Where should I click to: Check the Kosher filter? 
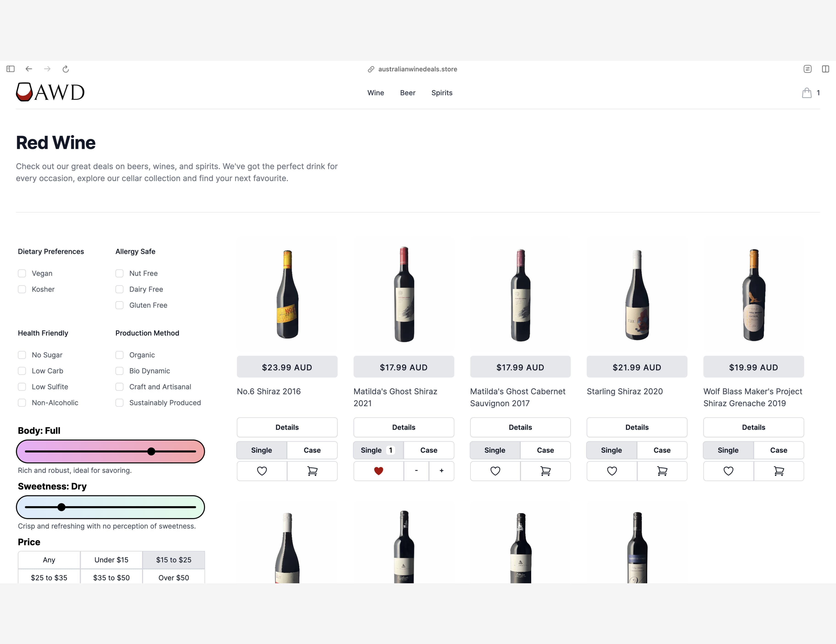click(22, 289)
